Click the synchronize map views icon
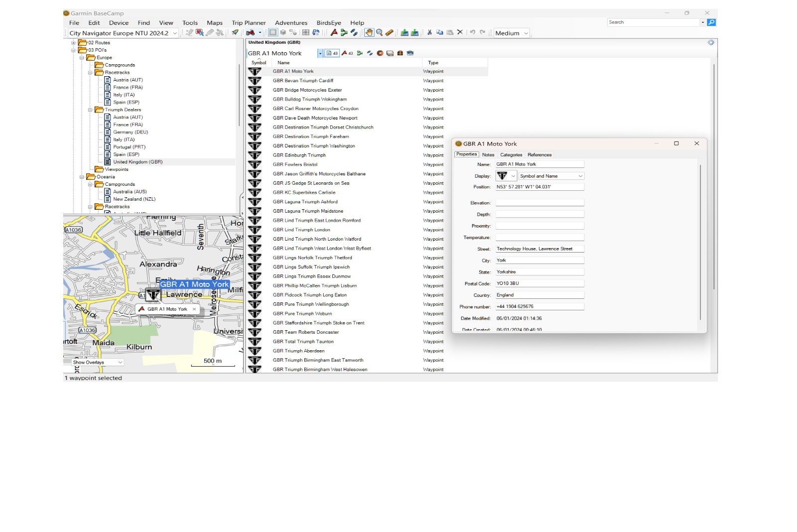797x532 pixels. pyautogui.click(x=316, y=33)
